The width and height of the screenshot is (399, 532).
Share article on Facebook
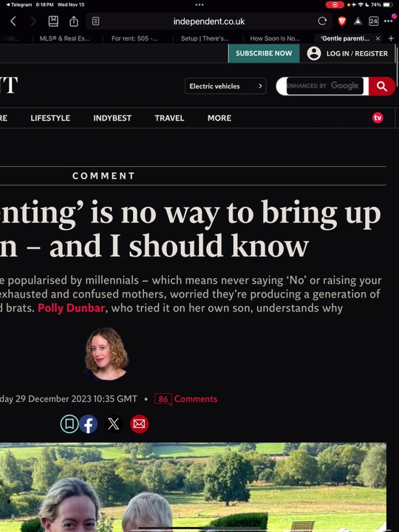click(x=89, y=424)
